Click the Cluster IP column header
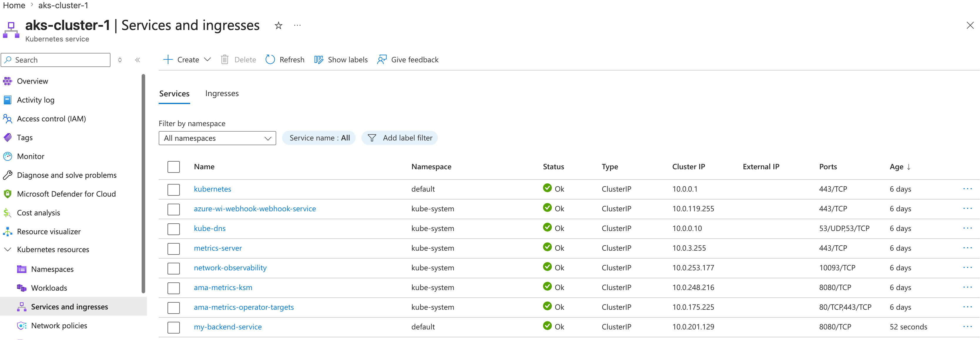The height and width of the screenshot is (340, 980). [x=688, y=167]
